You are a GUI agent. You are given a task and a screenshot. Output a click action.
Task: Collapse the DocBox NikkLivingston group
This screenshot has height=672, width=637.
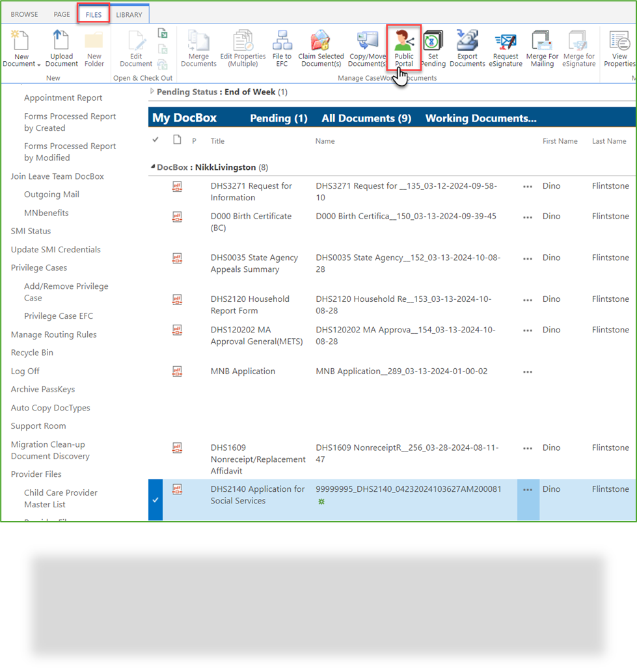151,167
